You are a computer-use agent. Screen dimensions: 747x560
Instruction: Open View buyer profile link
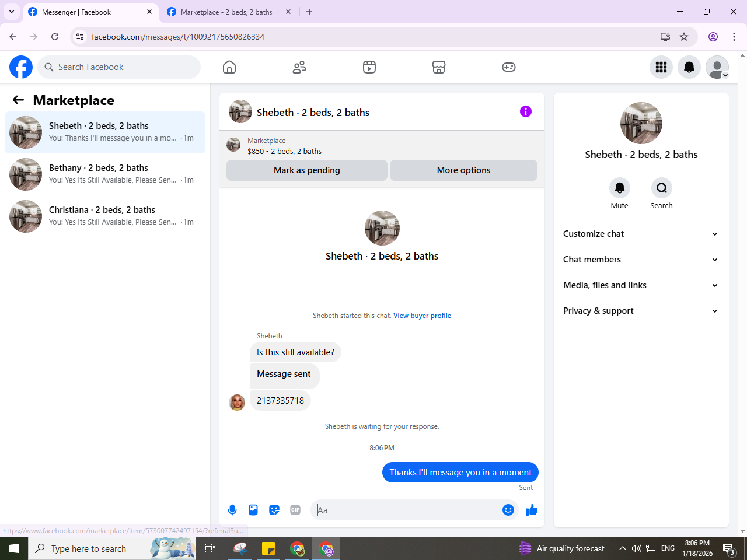point(422,316)
